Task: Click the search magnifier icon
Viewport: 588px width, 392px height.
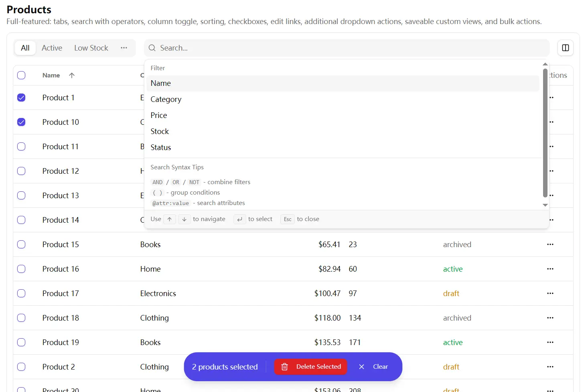Action: (x=152, y=48)
